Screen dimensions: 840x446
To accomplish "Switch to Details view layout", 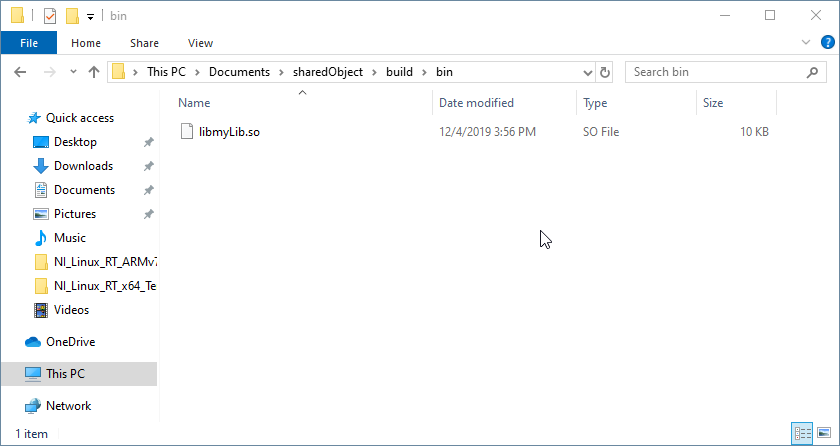I will click(x=801, y=434).
